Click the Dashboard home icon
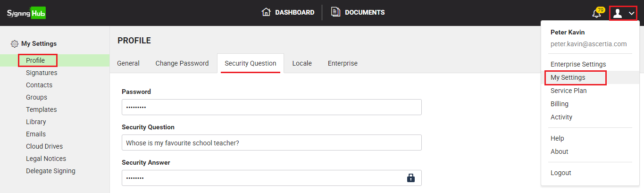 coord(266,12)
